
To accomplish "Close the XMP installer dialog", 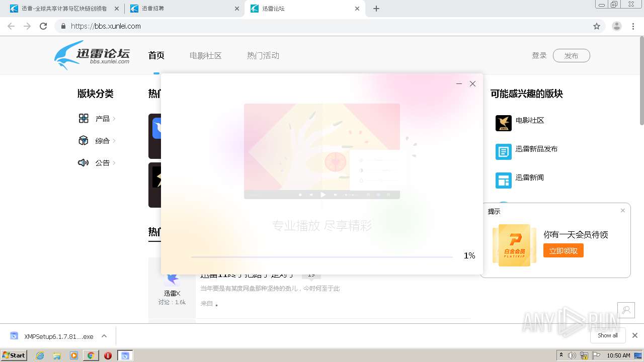I will [472, 84].
